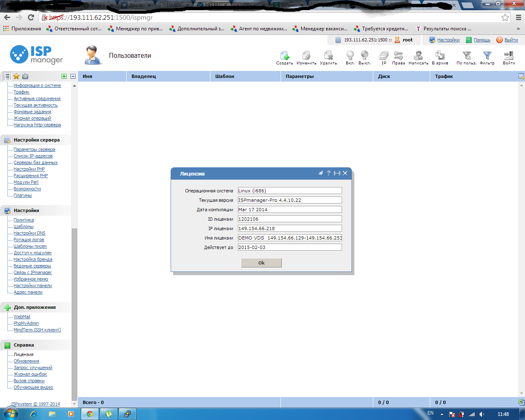Sort by the Имя column header
The image size is (525, 420).
[102, 76]
